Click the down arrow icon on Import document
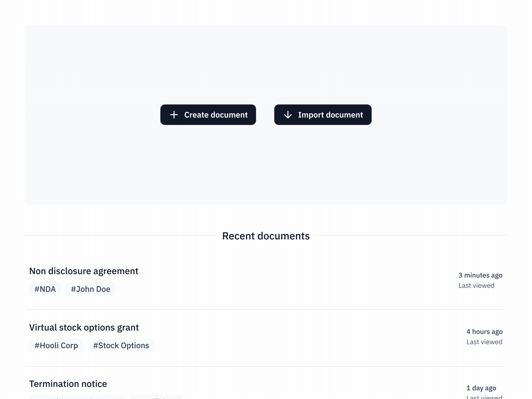Screen dimensions: 532x399 tap(288, 115)
